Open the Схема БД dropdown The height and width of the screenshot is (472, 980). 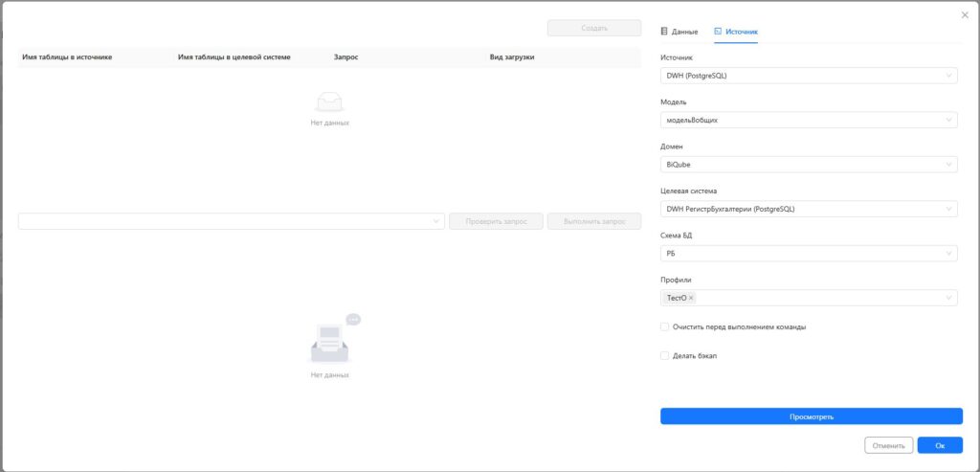click(809, 253)
